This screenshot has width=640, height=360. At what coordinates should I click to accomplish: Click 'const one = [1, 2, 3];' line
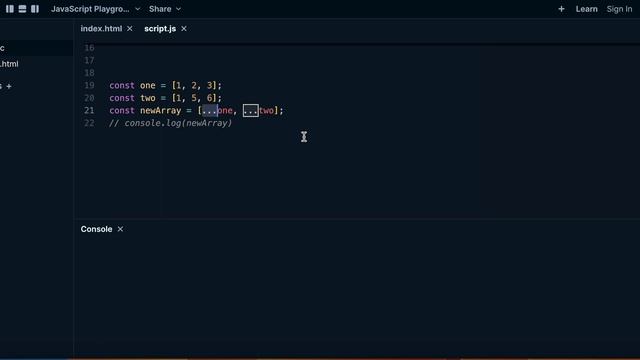tap(165, 85)
